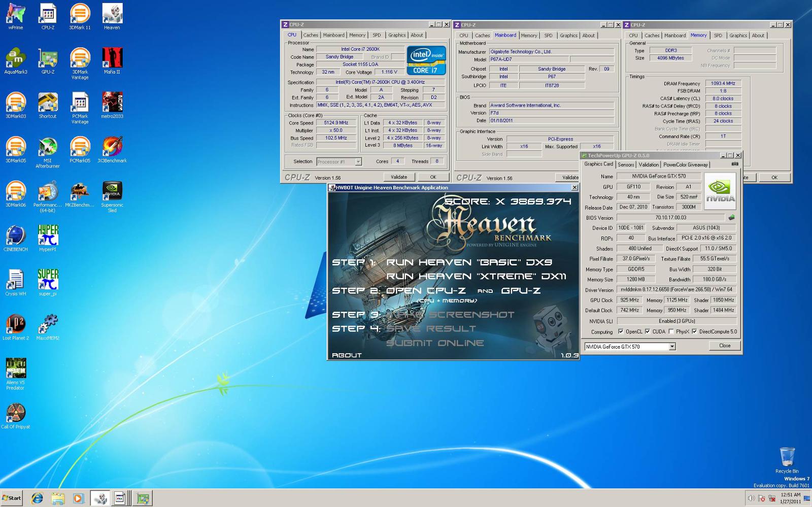
Task: Open the Mafia II desktop icon
Action: pyautogui.click(x=112, y=61)
